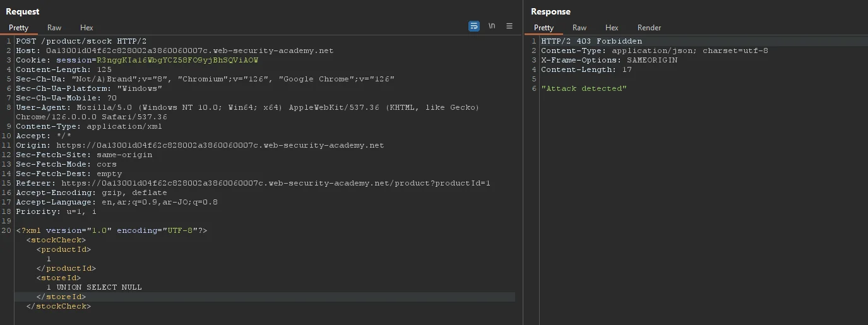Click the closing stockCheck tag
This screenshot has width=868, height=325.
tap(58, 306)
